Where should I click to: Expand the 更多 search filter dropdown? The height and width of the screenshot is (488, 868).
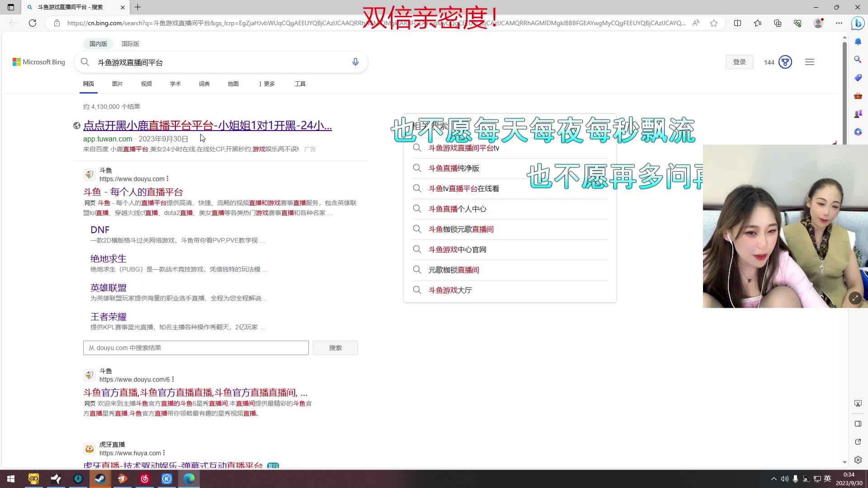click(x=266, y=84)
